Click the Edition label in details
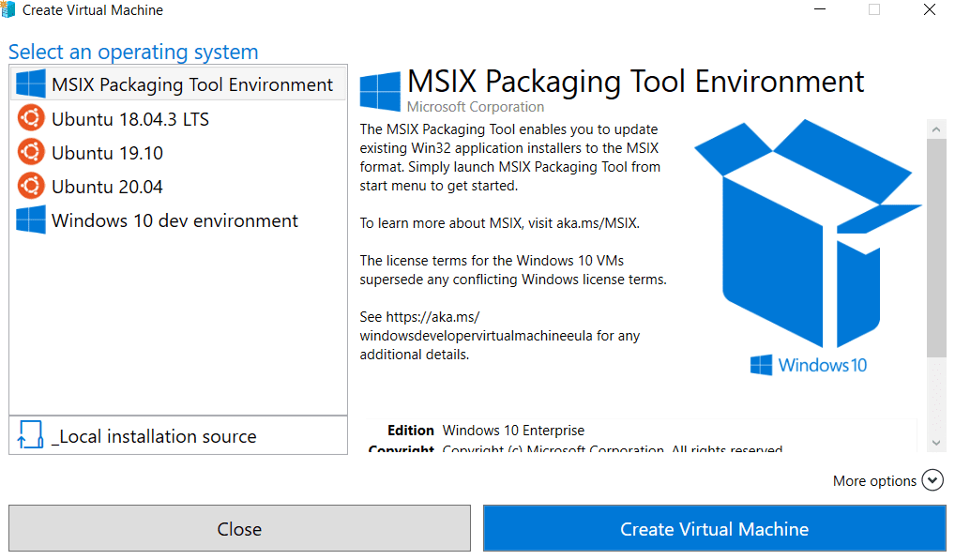The width and height of the screenshot is (955, 560). [x=411, y=431]
